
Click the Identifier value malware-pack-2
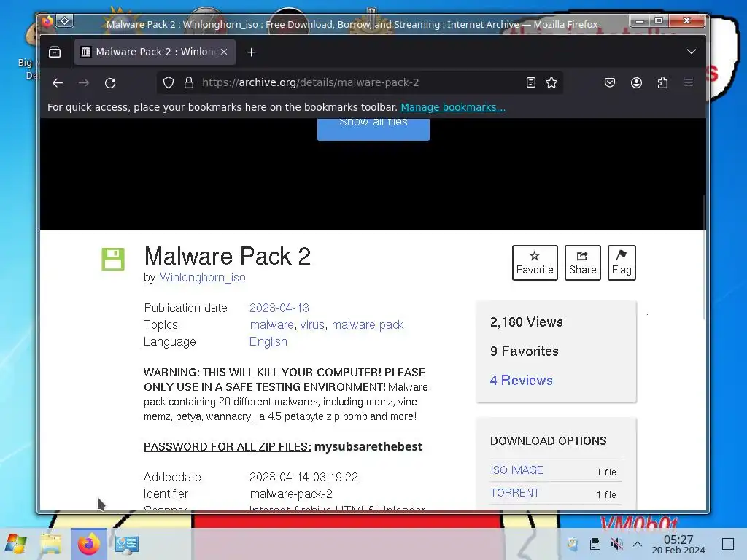291,494
